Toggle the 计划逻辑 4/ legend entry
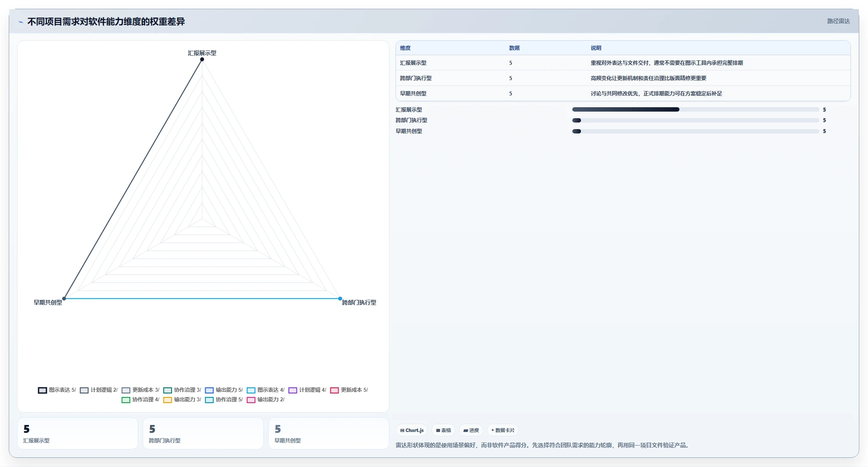 [x=307, y=390]
